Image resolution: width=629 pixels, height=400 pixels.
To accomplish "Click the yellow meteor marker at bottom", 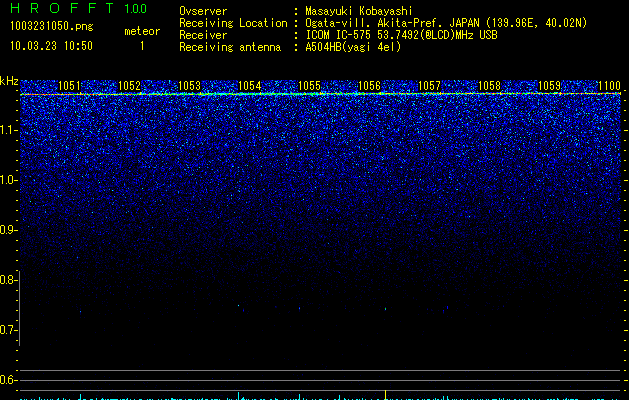I will point(386,395).
